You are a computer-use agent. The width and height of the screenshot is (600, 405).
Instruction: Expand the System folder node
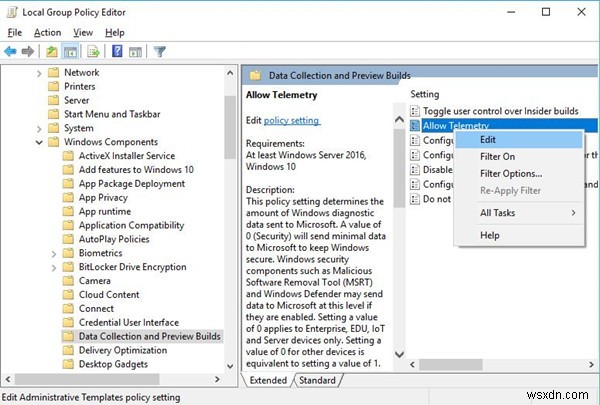pyautogui.click(x=38, y=129)
